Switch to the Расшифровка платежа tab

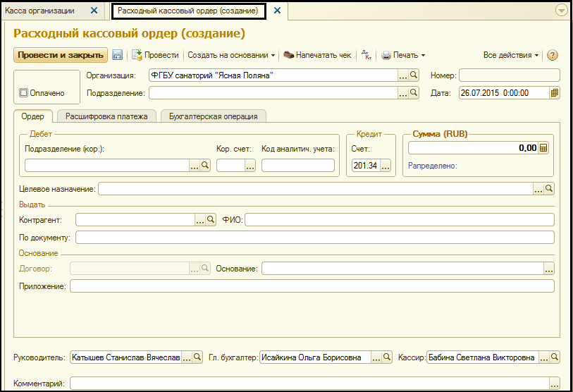pyautogui.click(x=106, y=116)
